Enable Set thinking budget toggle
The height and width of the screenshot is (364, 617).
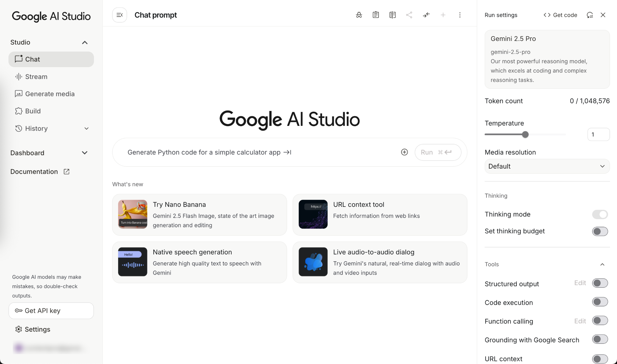(600, 231)
